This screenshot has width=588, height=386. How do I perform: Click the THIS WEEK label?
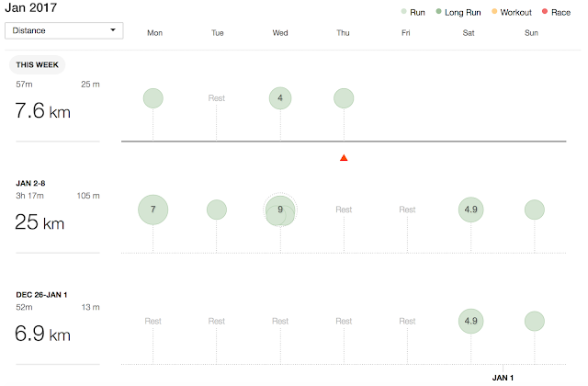(x=37, y=65)
